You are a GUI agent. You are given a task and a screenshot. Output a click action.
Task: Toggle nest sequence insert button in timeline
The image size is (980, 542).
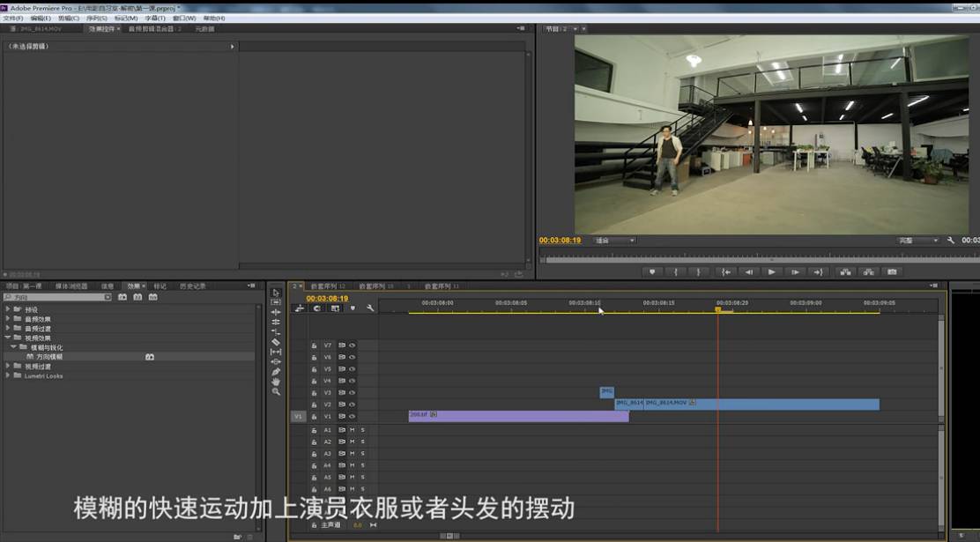[x=300, y=308]
